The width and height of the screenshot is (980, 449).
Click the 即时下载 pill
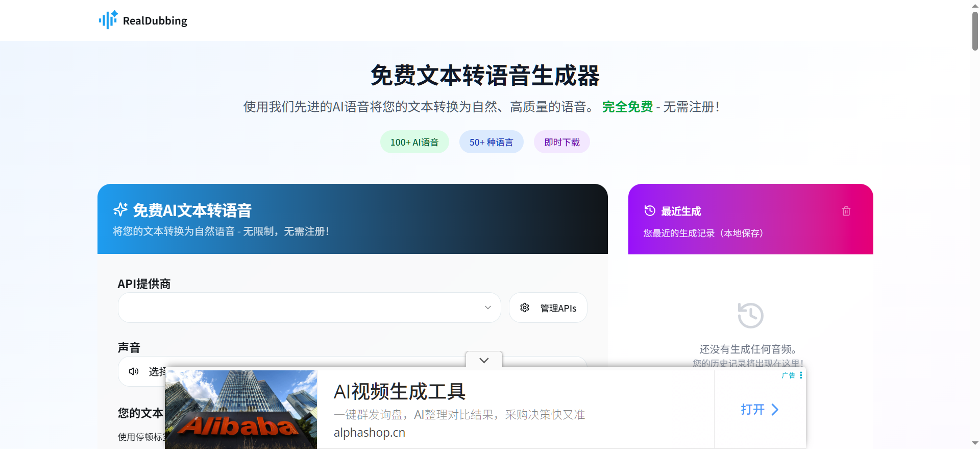[x=561, y=142]
